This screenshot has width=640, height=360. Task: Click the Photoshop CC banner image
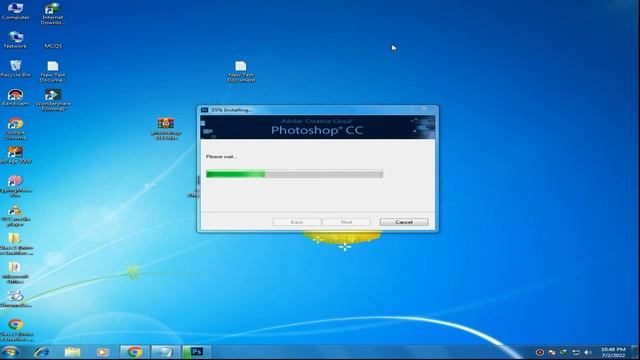tap(318, 127)
